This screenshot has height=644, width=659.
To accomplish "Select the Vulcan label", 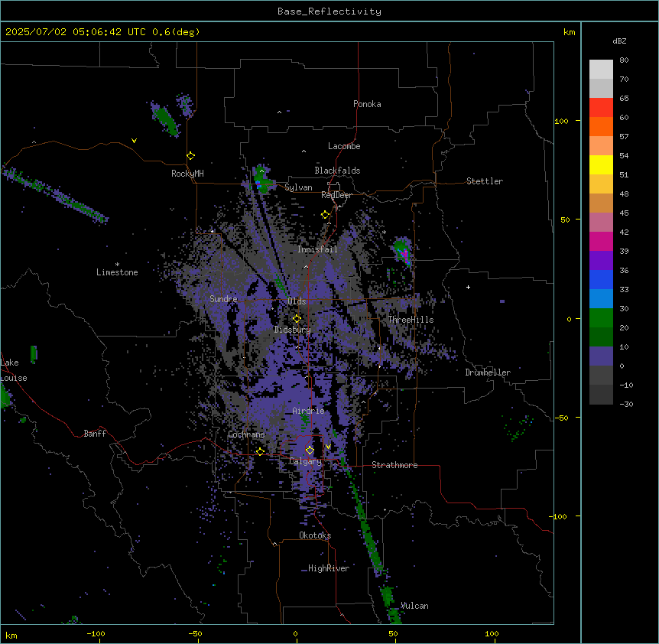I will point(414,606).
